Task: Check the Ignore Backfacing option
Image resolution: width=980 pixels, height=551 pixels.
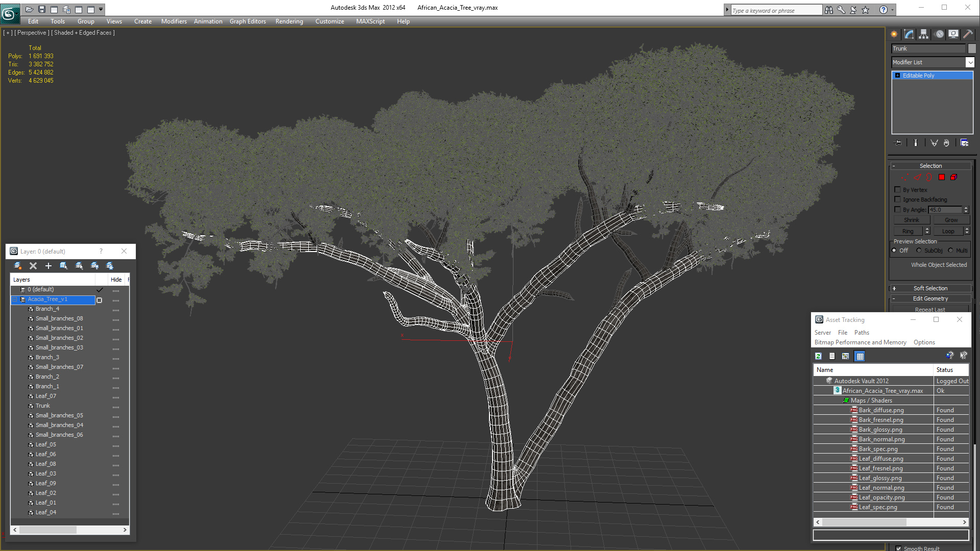Action: [897, 199]
